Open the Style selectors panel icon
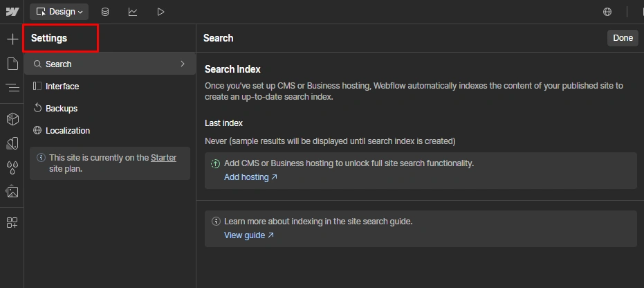 [12, 143]
